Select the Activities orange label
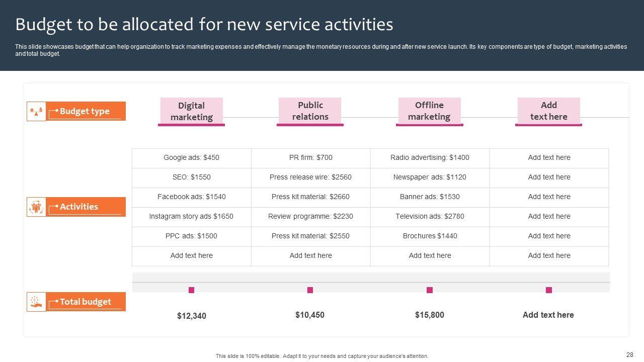This screenshot has width=644, height=362. coord(86,207)
